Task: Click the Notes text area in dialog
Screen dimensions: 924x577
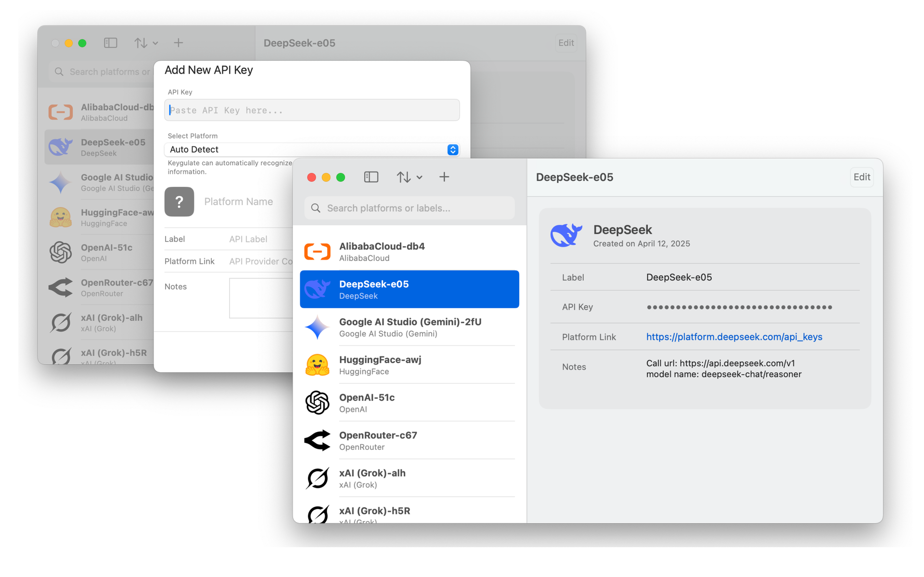Action: [x=261, y=298]
